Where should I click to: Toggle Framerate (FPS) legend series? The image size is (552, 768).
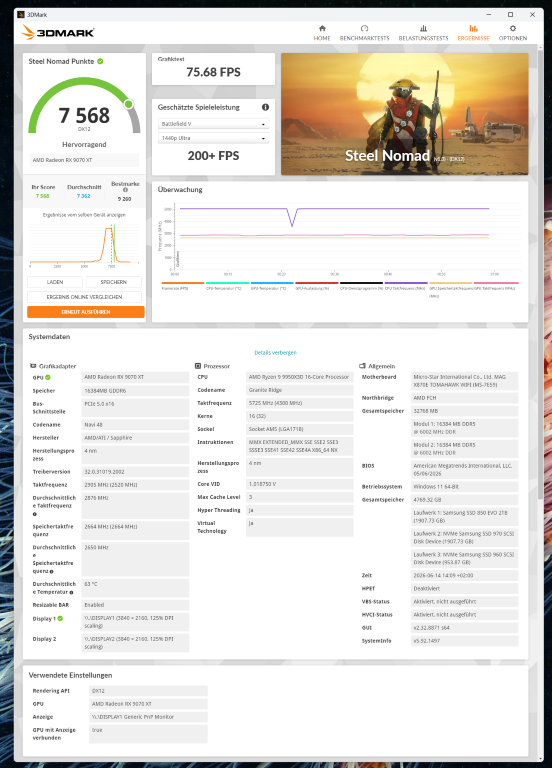[x=183, y=286]
